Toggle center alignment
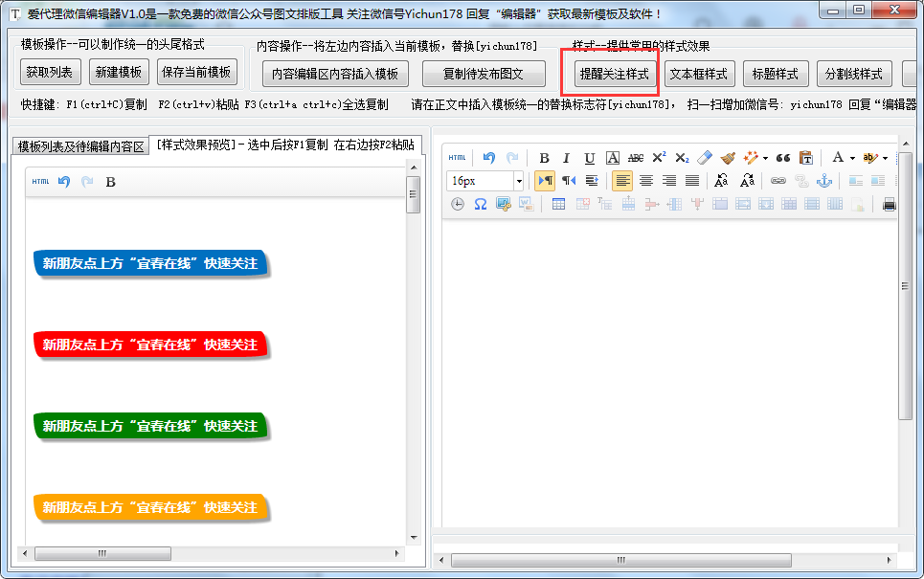 (646, 181)
